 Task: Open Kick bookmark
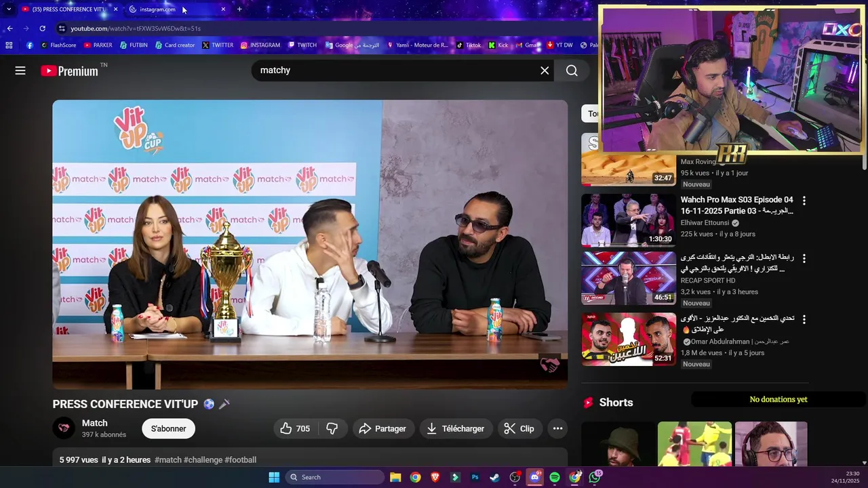[498, 45]
